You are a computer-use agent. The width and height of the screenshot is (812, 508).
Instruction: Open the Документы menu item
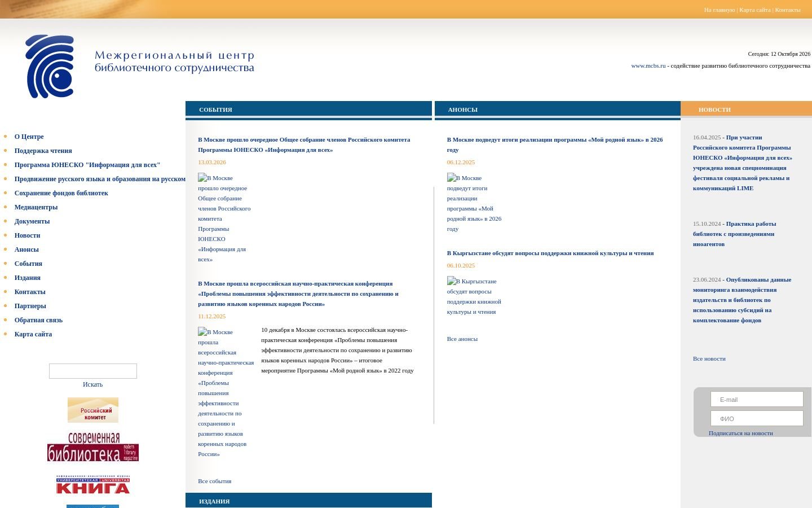(32, 221)
